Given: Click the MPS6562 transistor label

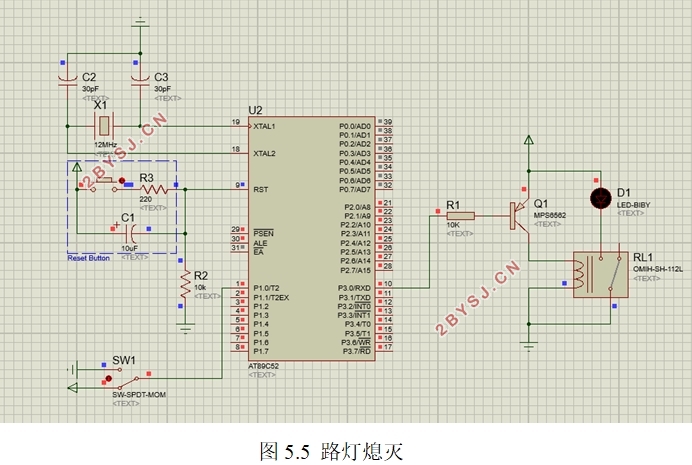Looking at the screenshot, I should (x=549, y=215).
